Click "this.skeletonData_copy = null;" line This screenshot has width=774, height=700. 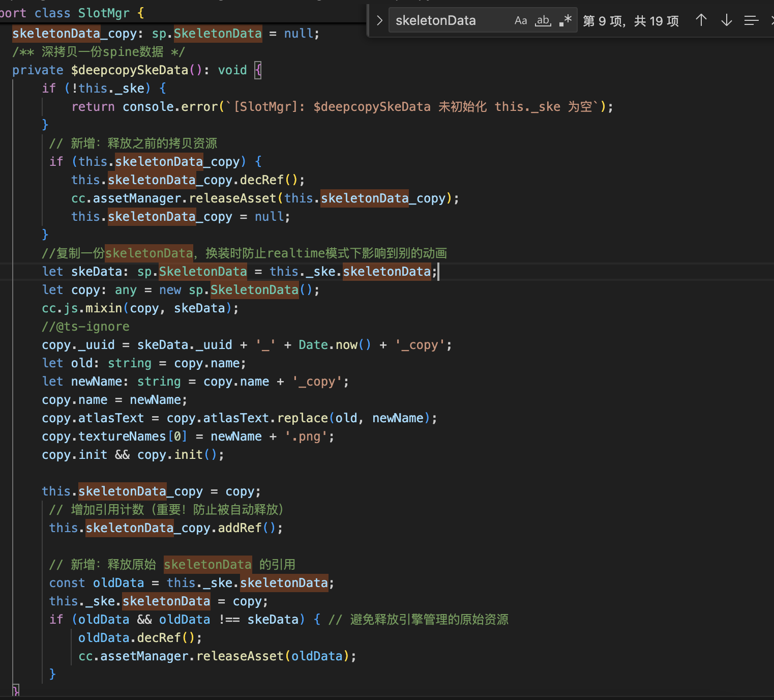click(181, 217)
